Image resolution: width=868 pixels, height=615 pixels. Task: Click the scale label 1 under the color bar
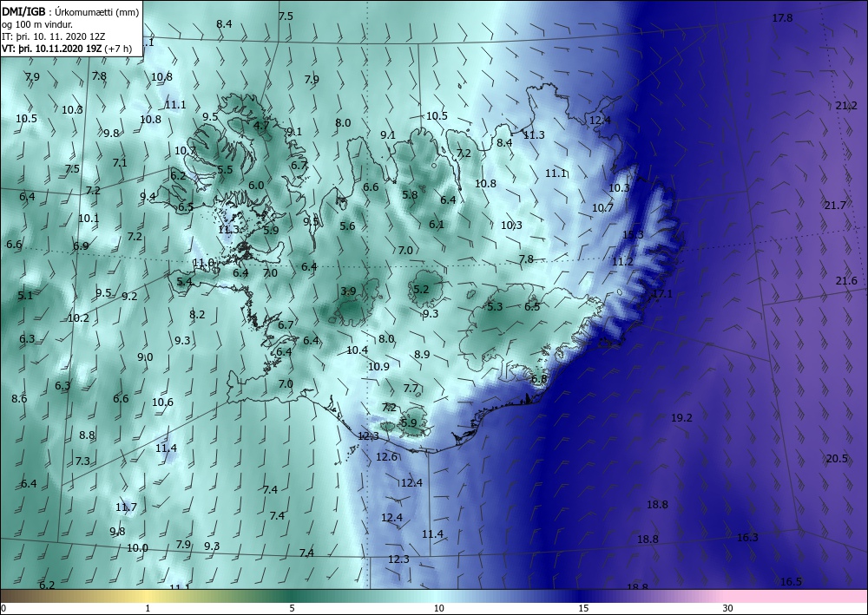(148, 608)
